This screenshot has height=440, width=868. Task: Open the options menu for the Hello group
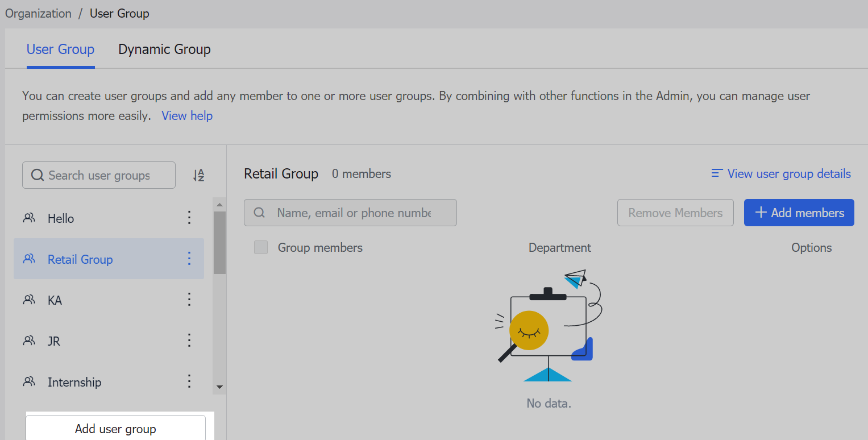click(189, 218)
